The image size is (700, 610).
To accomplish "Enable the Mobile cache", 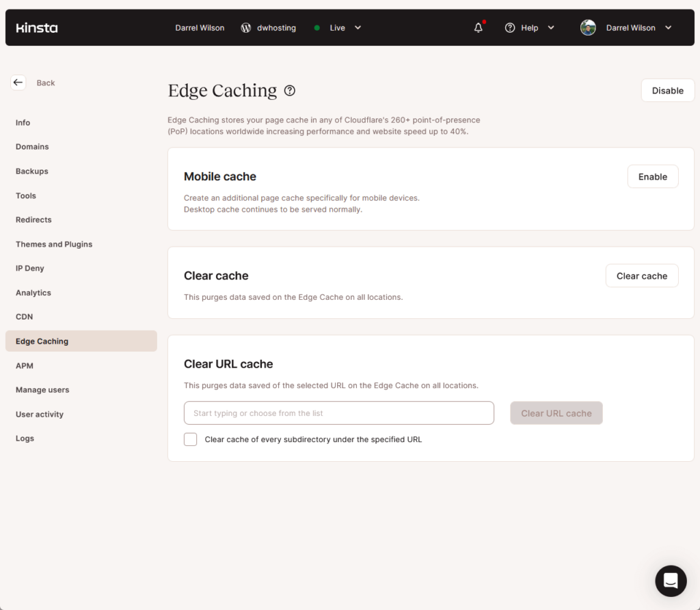I will (x=653, y=177).
